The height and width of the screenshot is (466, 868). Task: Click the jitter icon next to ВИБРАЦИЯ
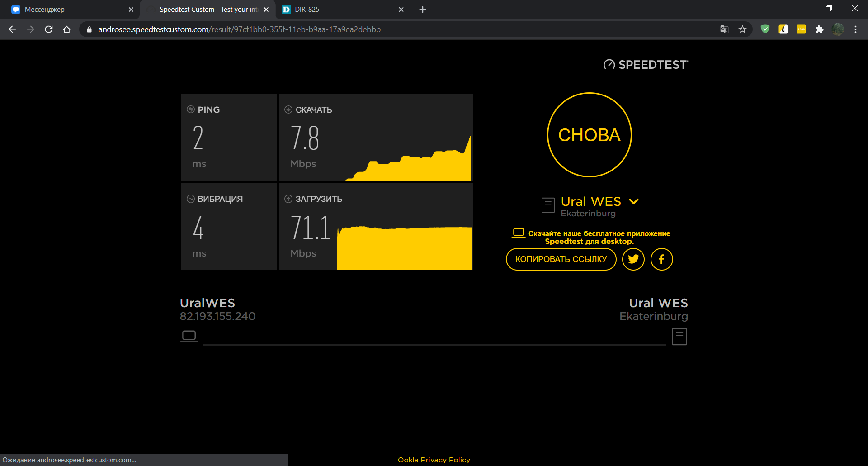[191, 199]
